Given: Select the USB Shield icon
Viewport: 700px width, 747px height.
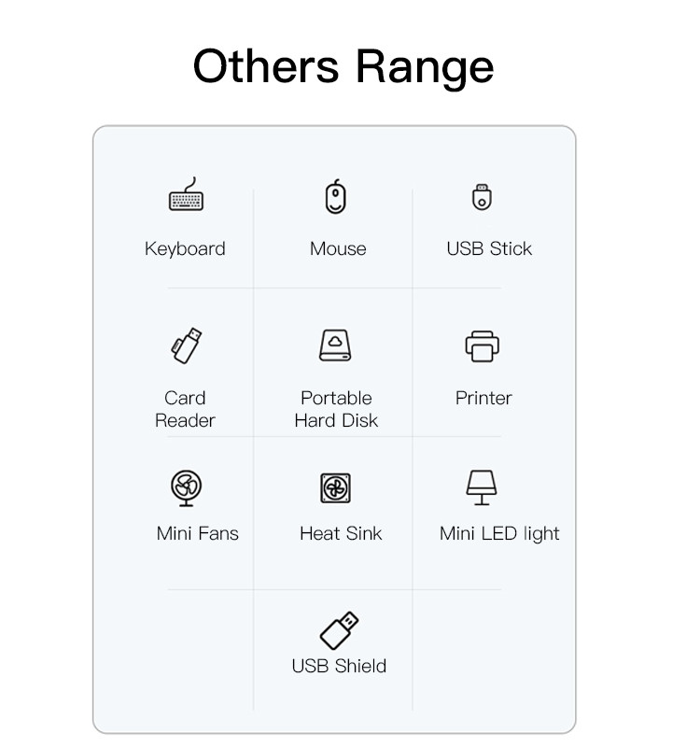Looking at the screenshot, I should click(339, 630).
